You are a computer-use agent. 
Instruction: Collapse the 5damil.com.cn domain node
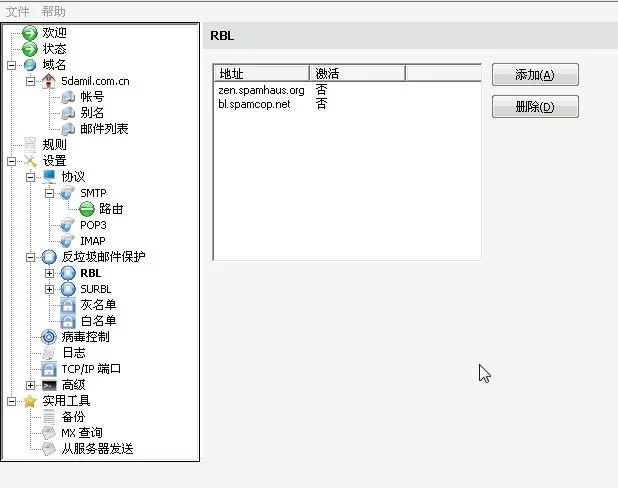30,81
